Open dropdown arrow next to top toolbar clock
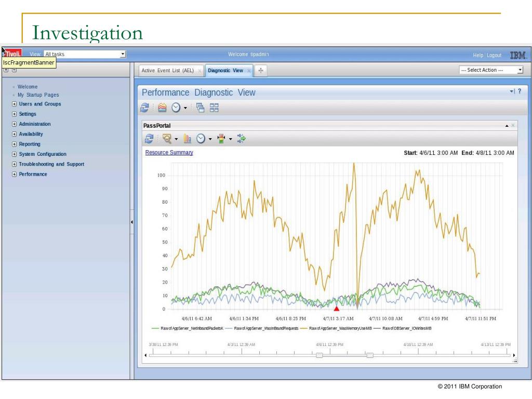The image size is (532, 399). pyautogui.click(x=185, y=108)
